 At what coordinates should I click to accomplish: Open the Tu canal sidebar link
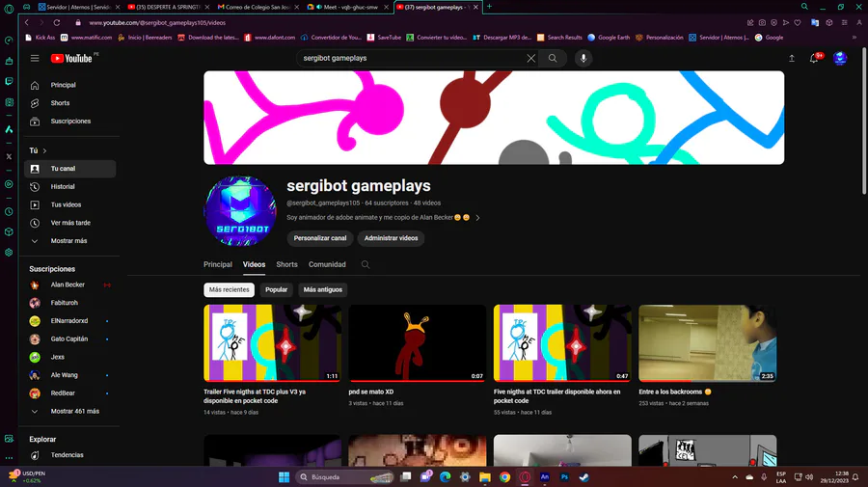tap(69, 168)
